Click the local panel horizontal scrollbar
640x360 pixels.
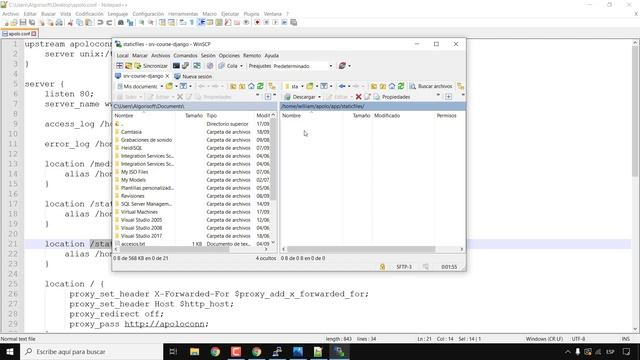point(175,249)
